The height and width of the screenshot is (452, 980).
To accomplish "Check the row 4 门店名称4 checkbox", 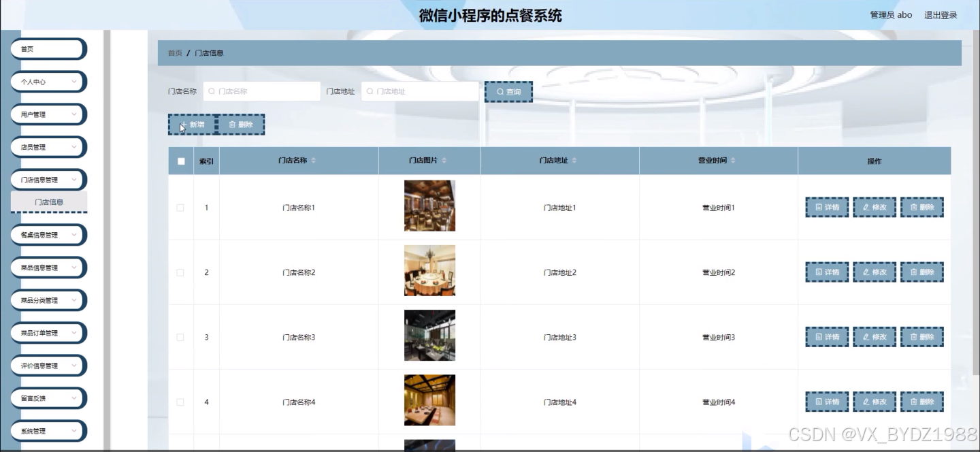I will coord(180,402).
